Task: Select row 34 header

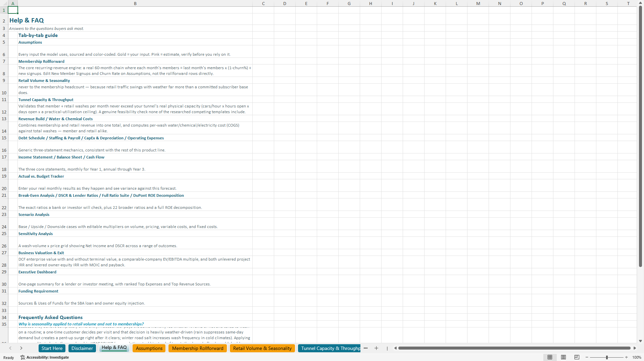Action: [4, 317]
